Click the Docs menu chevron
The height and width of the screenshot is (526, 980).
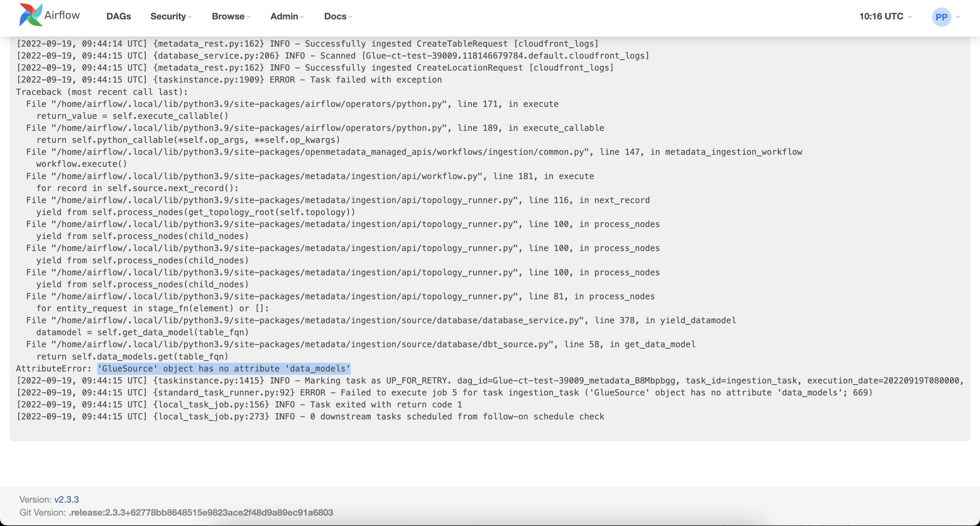[x=350, y=17]
